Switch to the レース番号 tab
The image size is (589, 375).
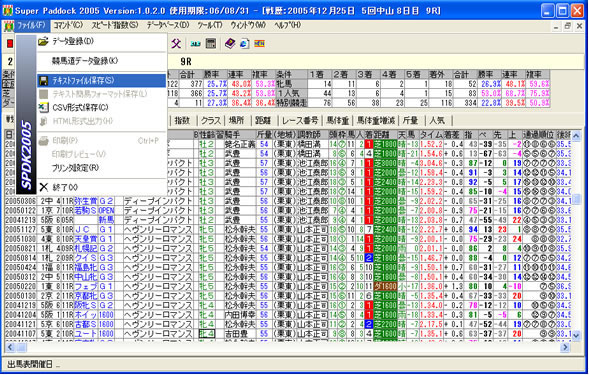pos(300,120)
